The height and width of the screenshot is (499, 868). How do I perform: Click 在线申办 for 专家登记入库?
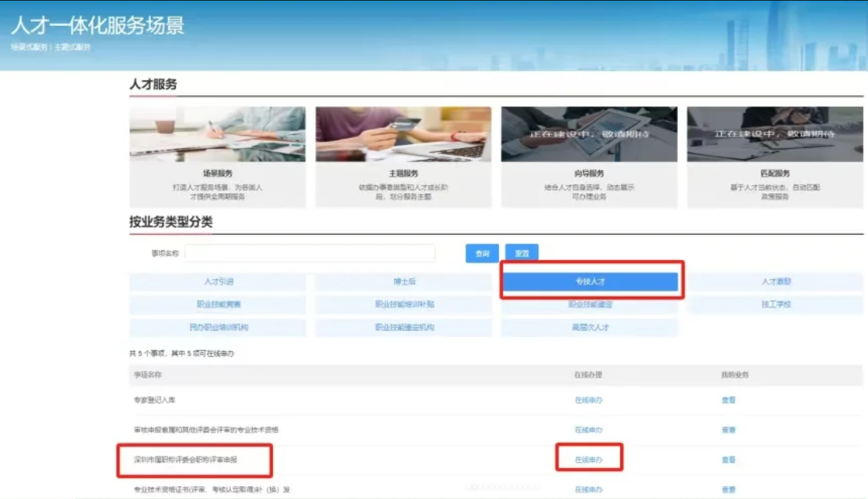[588, 400]
